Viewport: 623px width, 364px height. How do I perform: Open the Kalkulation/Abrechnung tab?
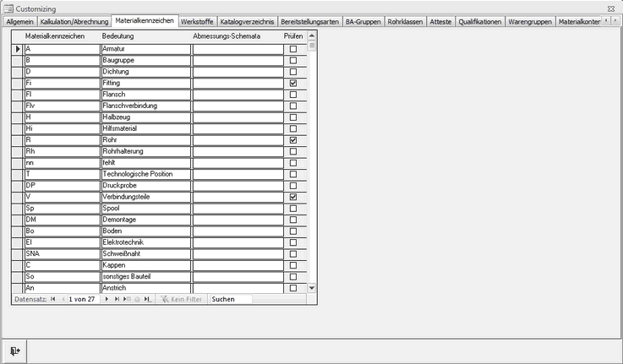click(x=75, y=20)
